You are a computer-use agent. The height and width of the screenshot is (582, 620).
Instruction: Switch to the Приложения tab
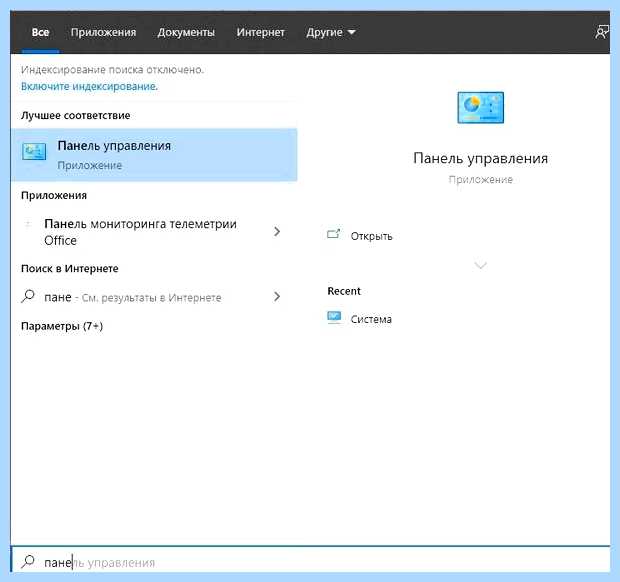(103, 32)
